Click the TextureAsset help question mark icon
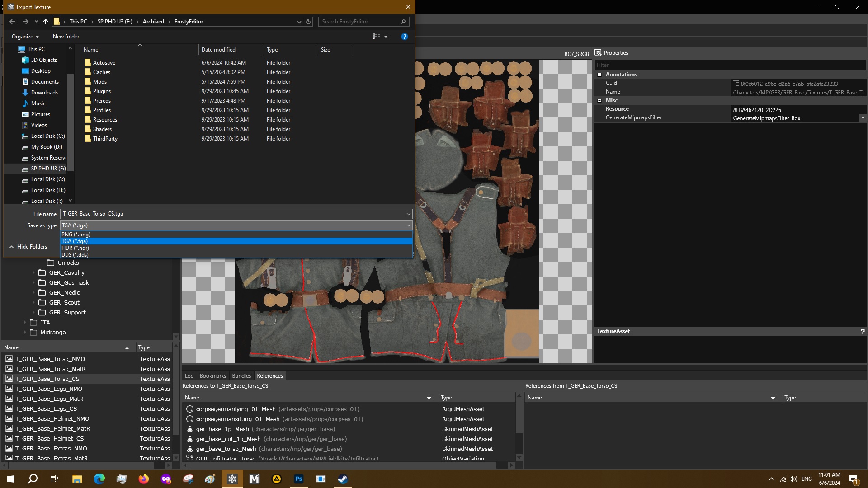 [863, 331]
